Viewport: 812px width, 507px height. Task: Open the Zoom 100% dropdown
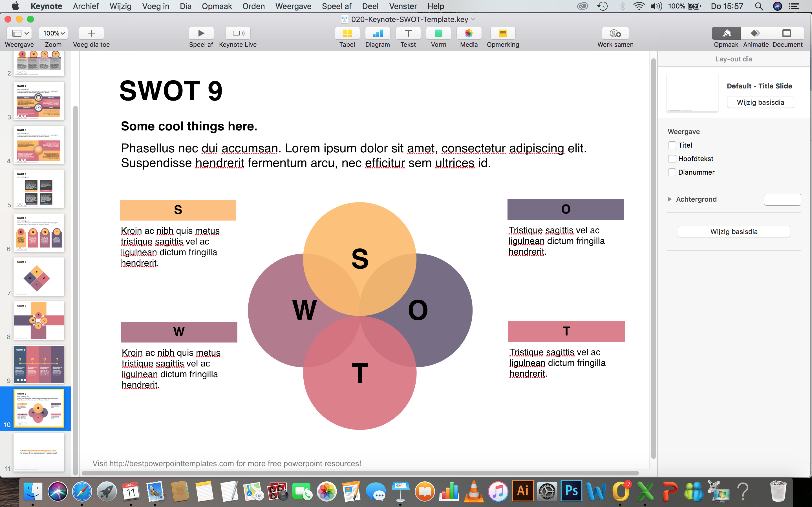(53, 33)
